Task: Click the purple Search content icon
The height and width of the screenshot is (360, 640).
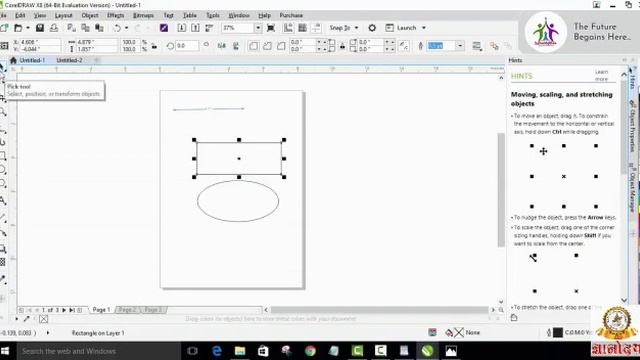Action: point(164,28)
